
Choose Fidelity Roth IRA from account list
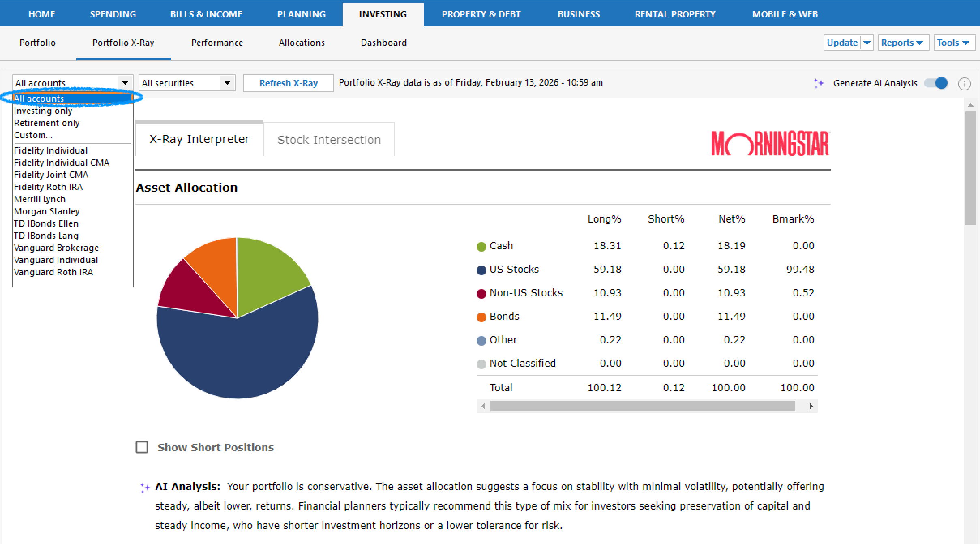(48, 187)
